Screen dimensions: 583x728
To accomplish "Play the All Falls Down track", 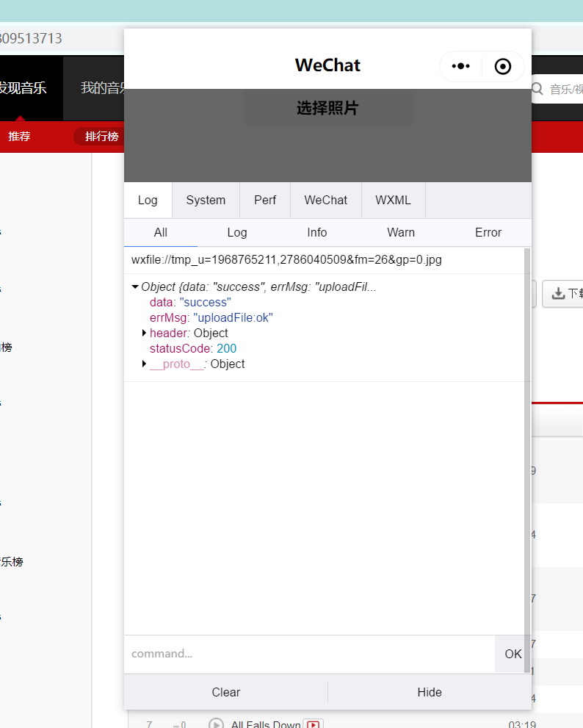I will tap(216, 724).
